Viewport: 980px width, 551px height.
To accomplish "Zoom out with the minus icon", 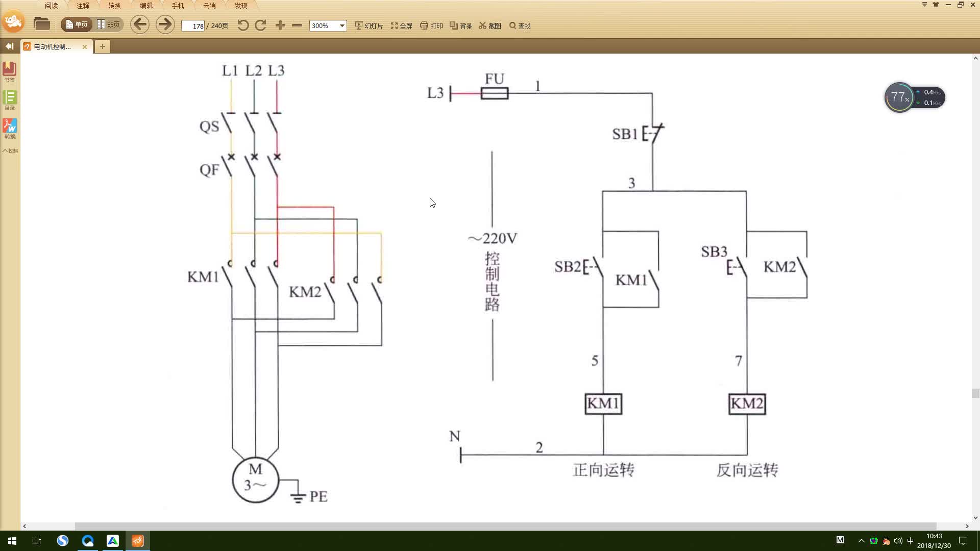I will (x=297, y=26).
